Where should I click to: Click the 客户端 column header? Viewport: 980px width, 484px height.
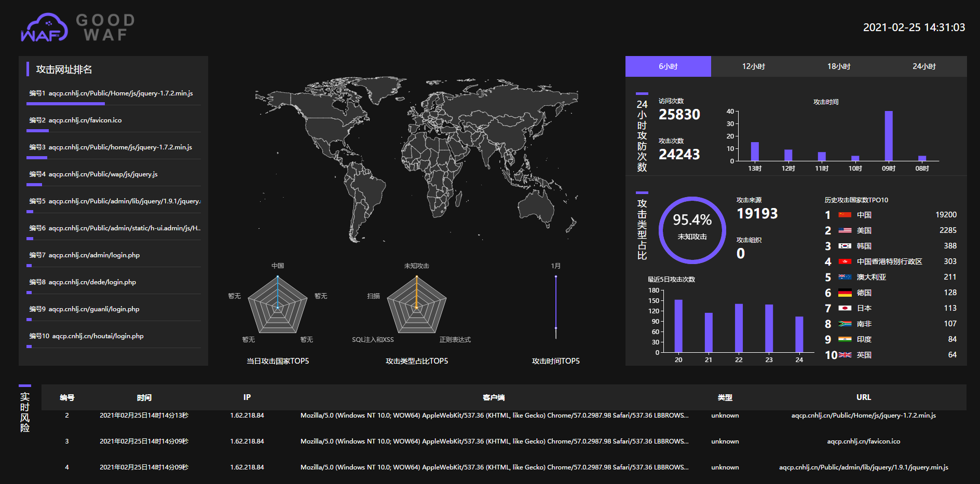coord(494,397)
